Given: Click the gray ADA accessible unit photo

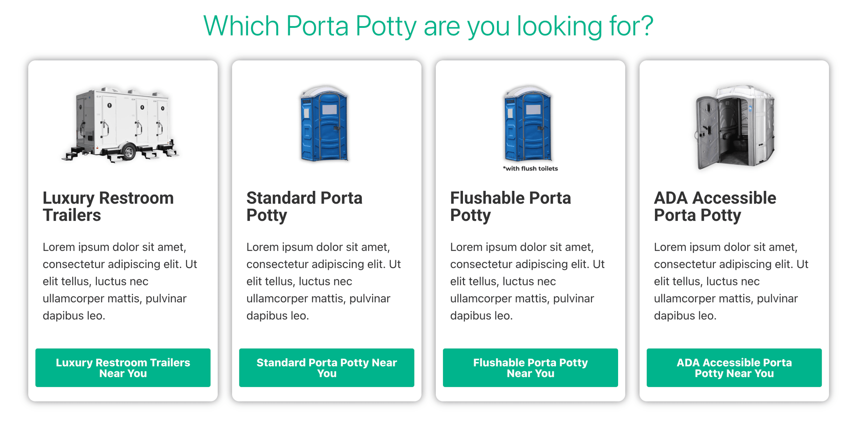Looking at the screenshot, I should (x=734, y=127).
